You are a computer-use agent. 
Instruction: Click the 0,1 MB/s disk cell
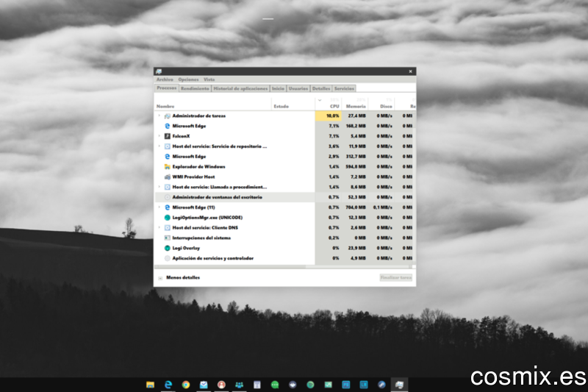click(381, 207)
